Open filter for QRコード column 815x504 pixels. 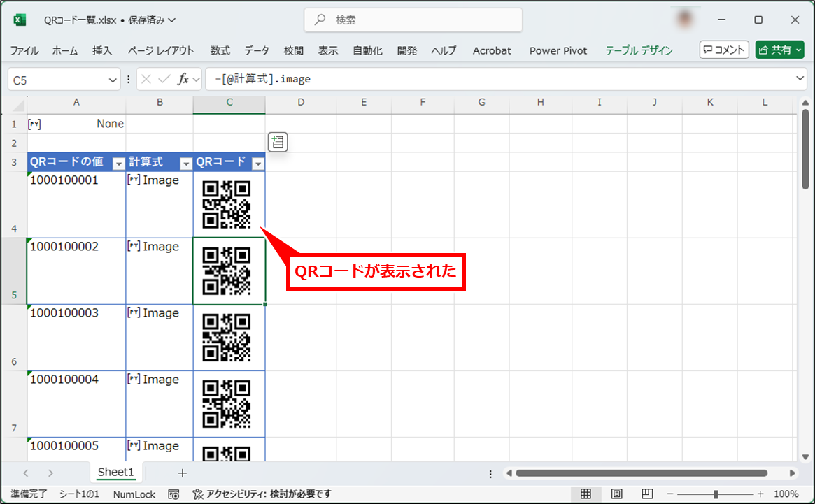coord(258,164)
